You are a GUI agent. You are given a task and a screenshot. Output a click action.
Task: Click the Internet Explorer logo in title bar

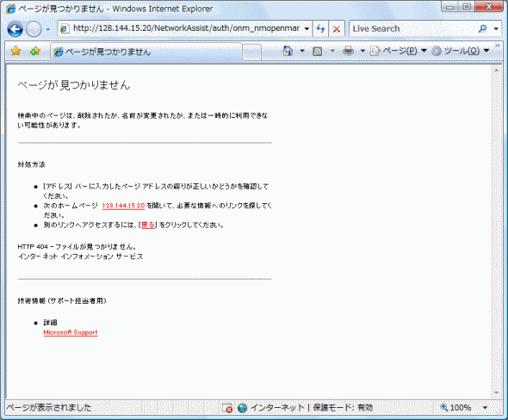10,9
